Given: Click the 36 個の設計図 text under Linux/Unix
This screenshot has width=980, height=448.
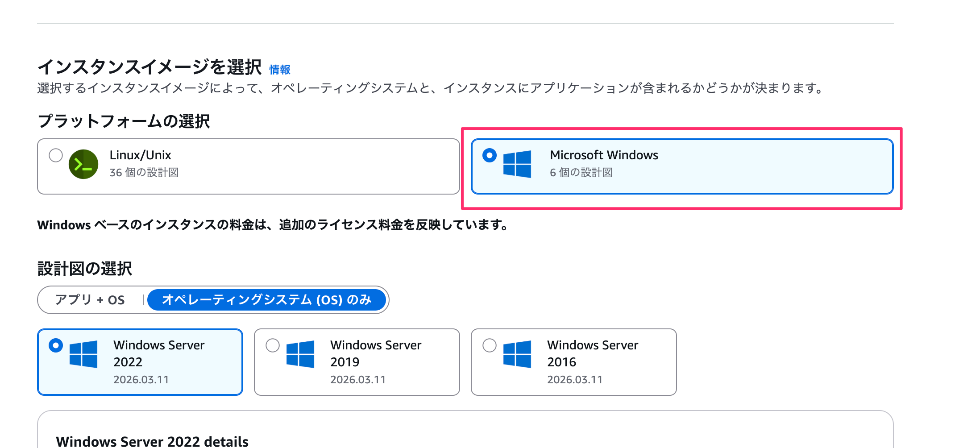Looking at the screenshot, I should tap(144, 173).
